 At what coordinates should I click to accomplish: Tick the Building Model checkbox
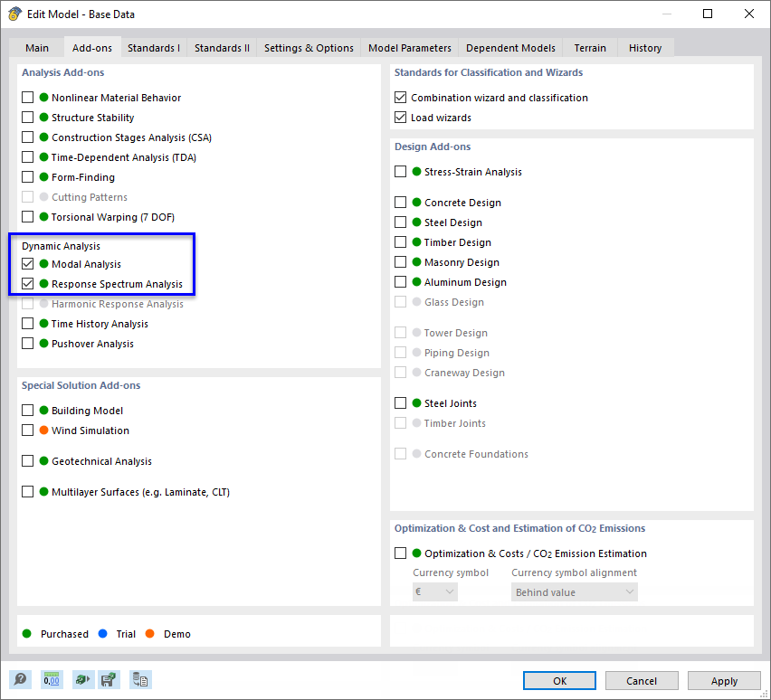tap(27, 411)
